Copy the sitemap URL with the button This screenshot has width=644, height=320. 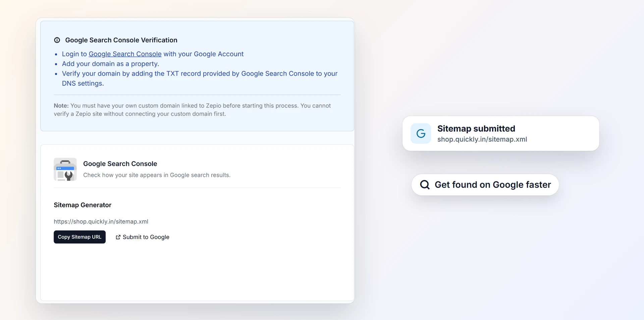click(x=79, y=237)
